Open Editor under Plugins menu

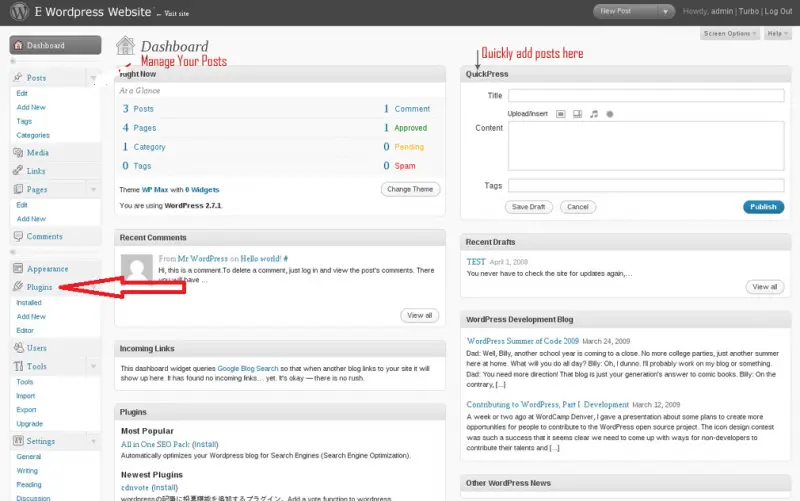(25, 331)
